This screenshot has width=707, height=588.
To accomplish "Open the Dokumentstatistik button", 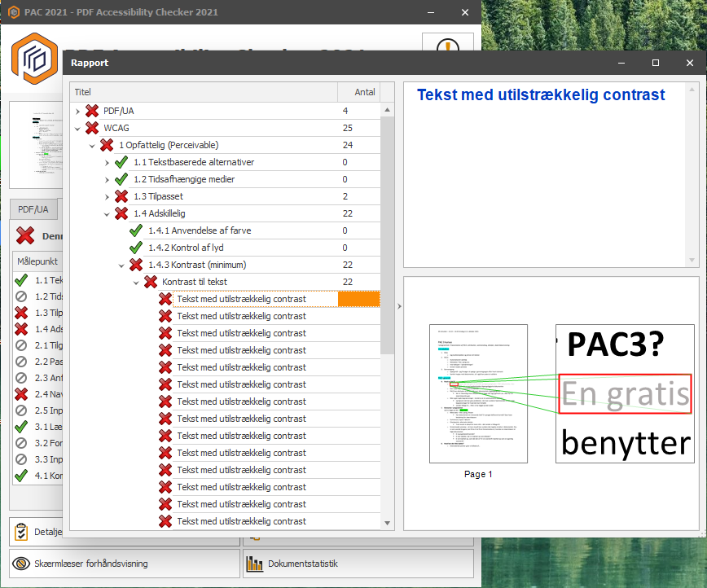I will coord(358,564).
